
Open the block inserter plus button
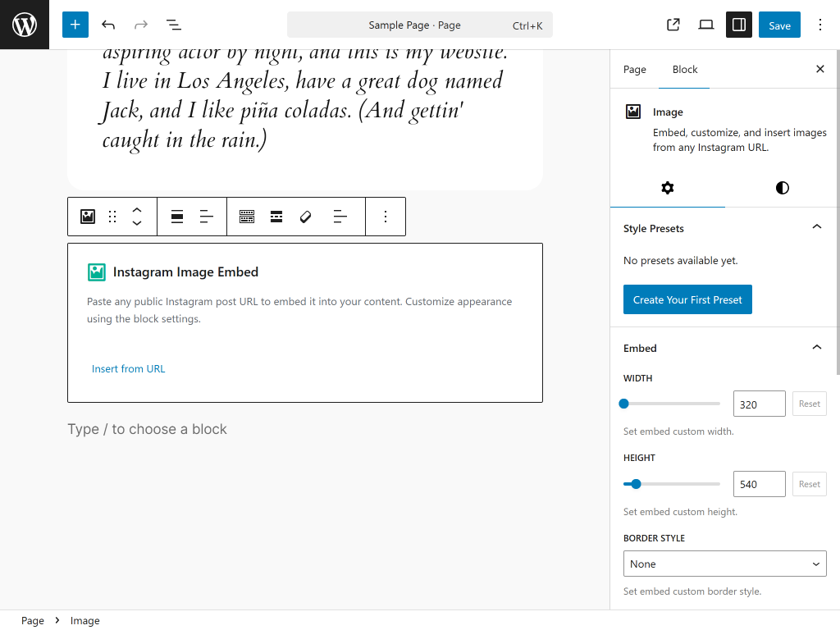tap(75, 25)
